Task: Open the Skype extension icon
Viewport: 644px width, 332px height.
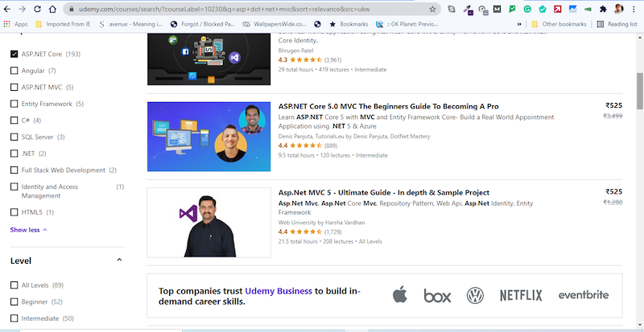Action: pyautogui.click(x=452, y=9)
